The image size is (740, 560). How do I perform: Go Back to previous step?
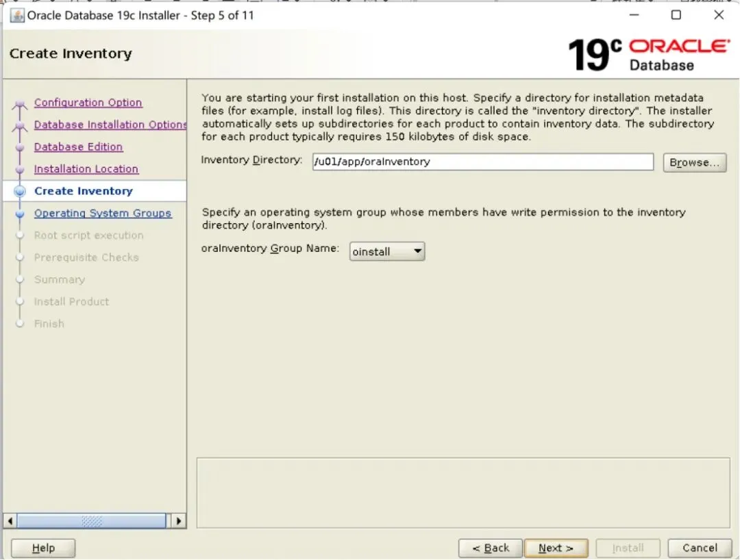tap(491, 548)
